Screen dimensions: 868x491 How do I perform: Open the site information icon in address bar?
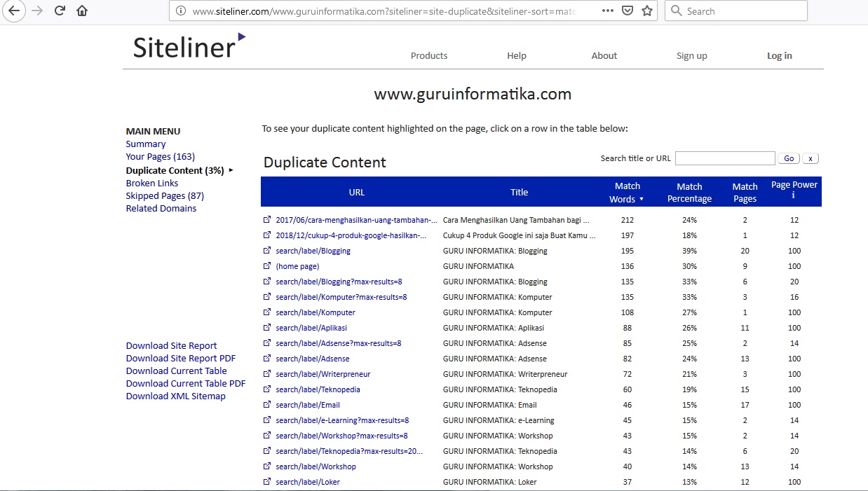point(181,11)
